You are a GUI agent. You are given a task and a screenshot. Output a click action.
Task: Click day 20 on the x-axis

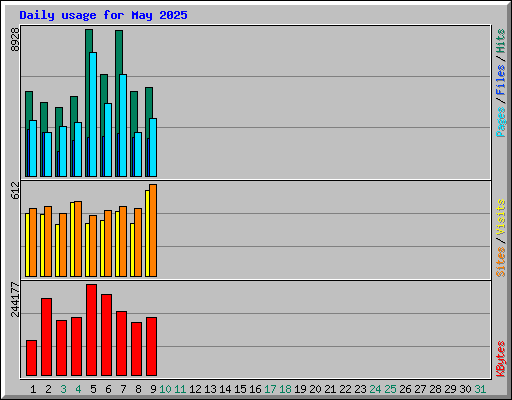315,389
